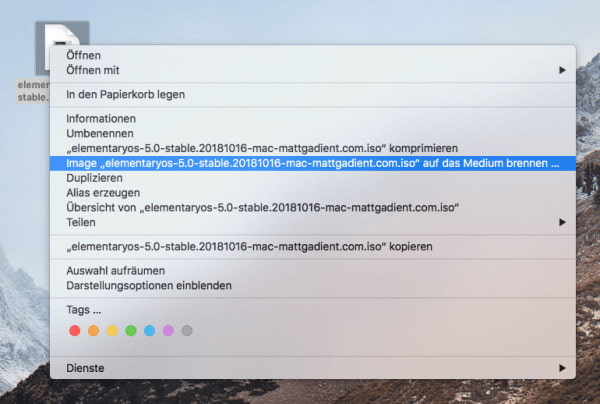This screenshot has width=600, height=404.
Task: Click Duplizieren in the menu
Action: [x=313, y=178]
